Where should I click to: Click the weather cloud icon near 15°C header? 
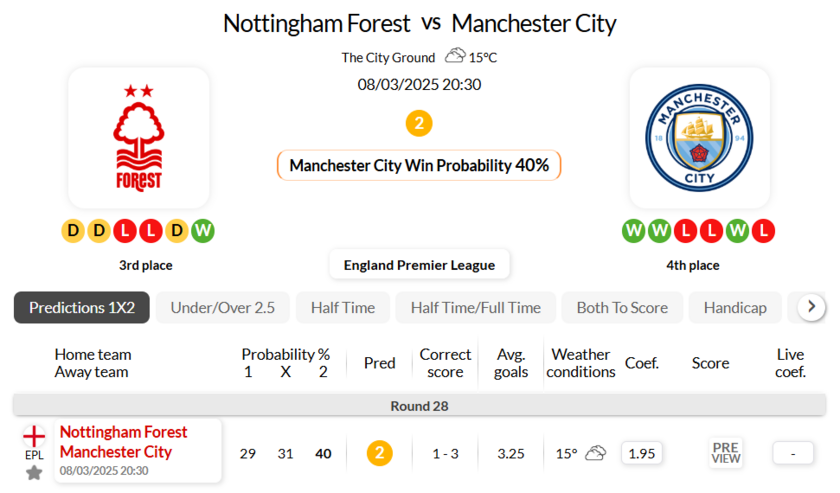point(456,57)
